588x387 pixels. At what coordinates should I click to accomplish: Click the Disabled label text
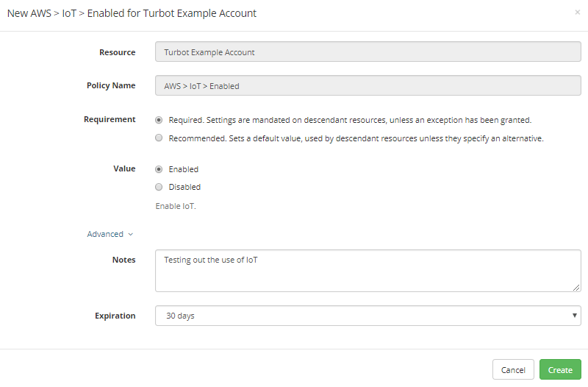pos(184,187)
